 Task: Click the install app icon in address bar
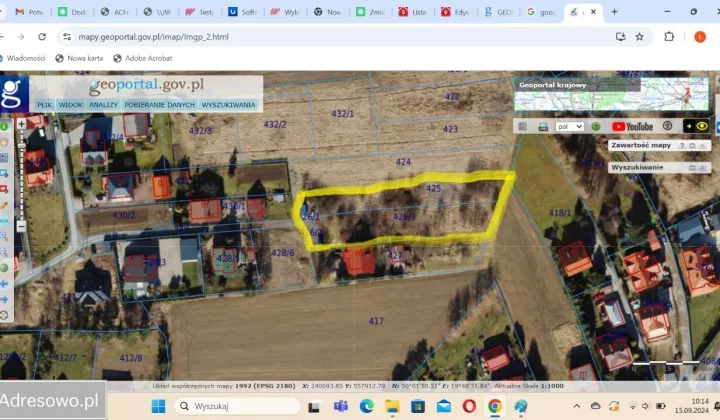click(621, 37)
